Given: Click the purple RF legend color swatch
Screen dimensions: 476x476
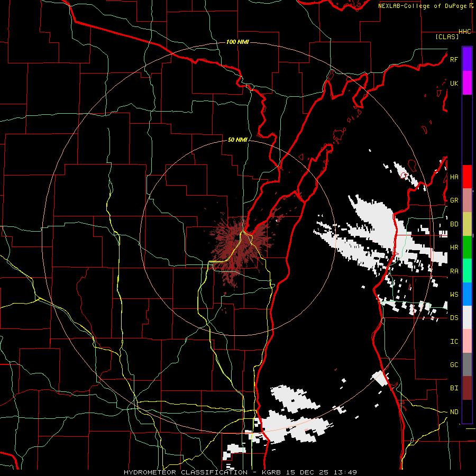Looking at the screenshot, I should [x=467, y=59].
